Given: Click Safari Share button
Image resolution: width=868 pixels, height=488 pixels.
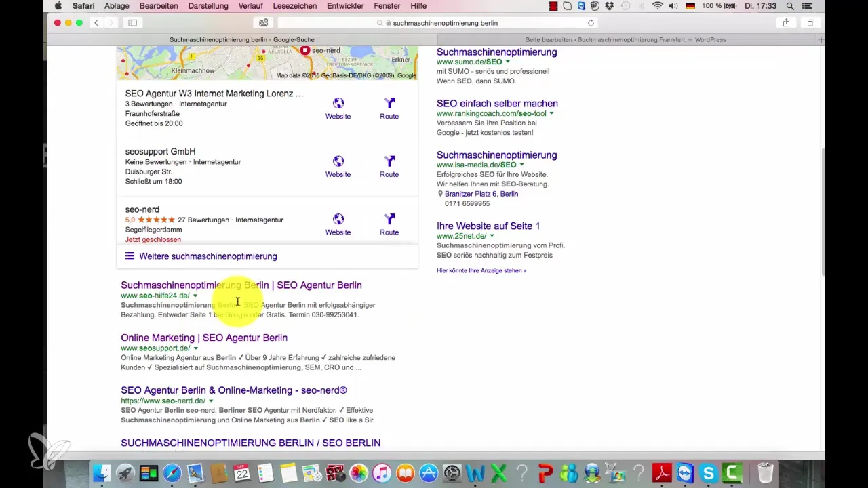Looking at the screenshot, I should click(786, 22).
